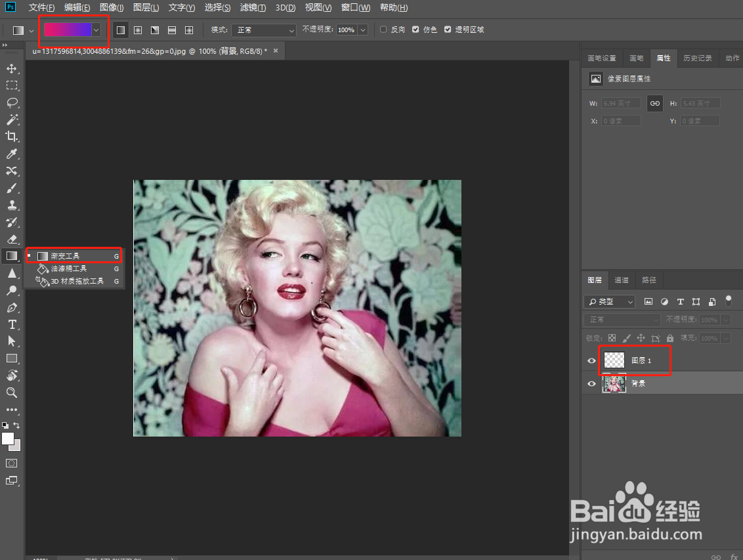Open the 图像 (Image) menu
Image resolution: width=743 pixels, height=560 pixels.
click(112, 8)
